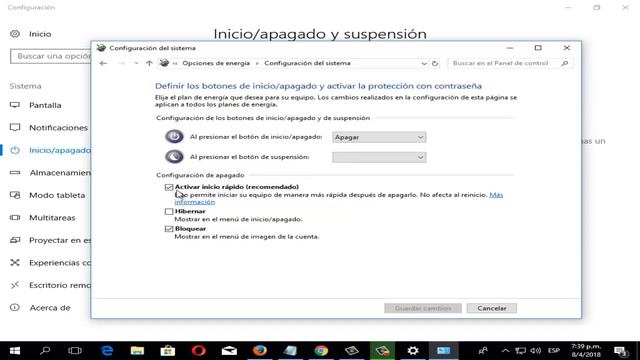Open the recent locations chevron beside the navigation arrows
This screenshot has height=360, width=640.
click(x=136, y=63)
